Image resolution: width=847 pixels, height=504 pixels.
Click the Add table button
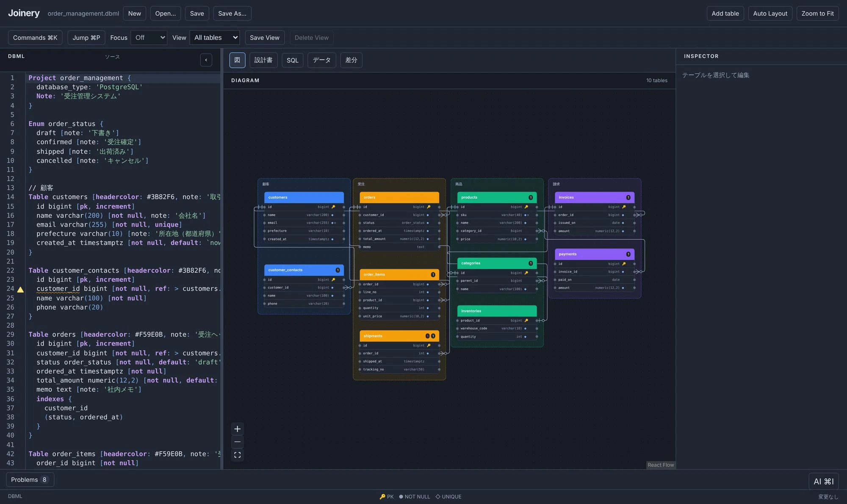[x=725, y=14]
